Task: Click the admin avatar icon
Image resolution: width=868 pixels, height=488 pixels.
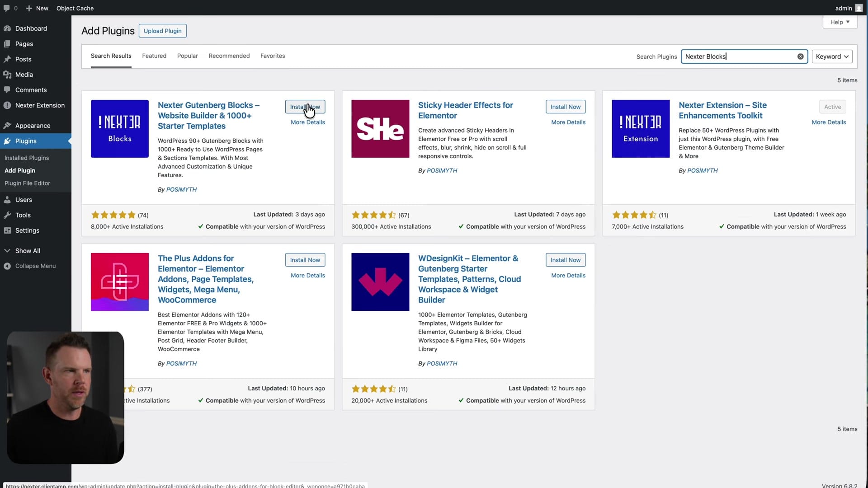Action: (x=859, y=8)
